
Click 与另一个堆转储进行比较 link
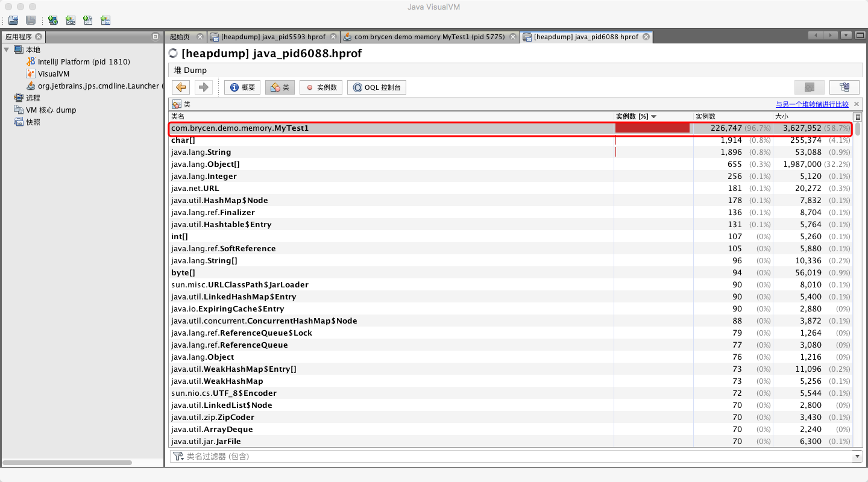coord(812,104)
